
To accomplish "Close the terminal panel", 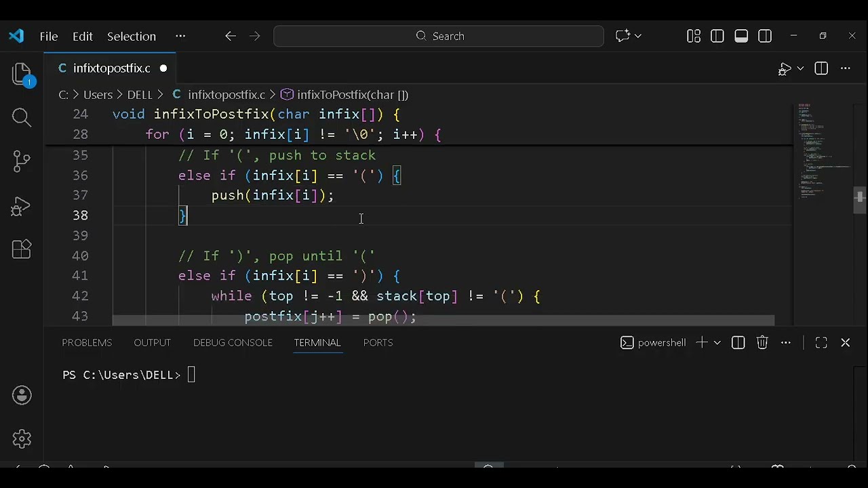I will pyautogui.click(x=845, y=343).
